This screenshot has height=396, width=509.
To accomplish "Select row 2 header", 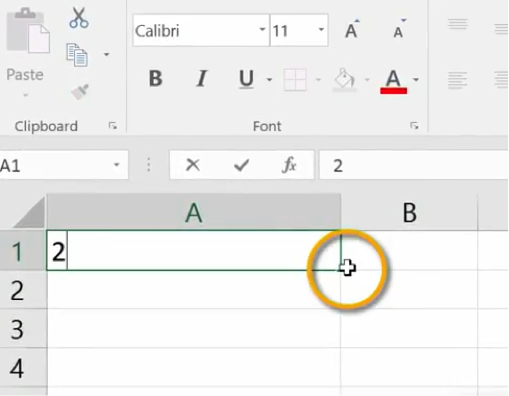I will pos(23,290).
